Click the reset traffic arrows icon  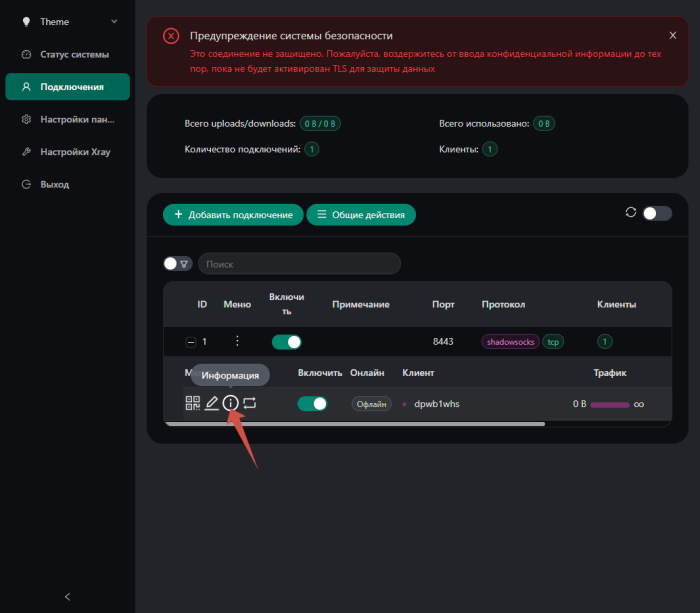tap(250, 403)
